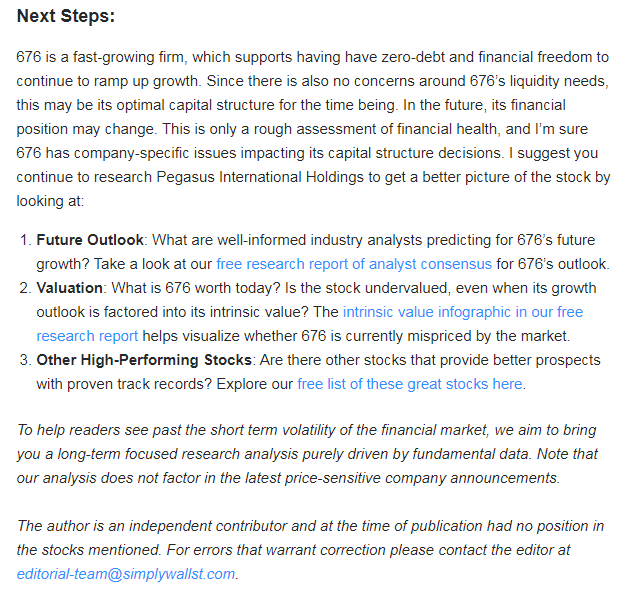This screenshot has height=596, width=642.
Task: Click the opening sentence '676 is a fast-growing firm'
Action: click(x=110, y=57)
